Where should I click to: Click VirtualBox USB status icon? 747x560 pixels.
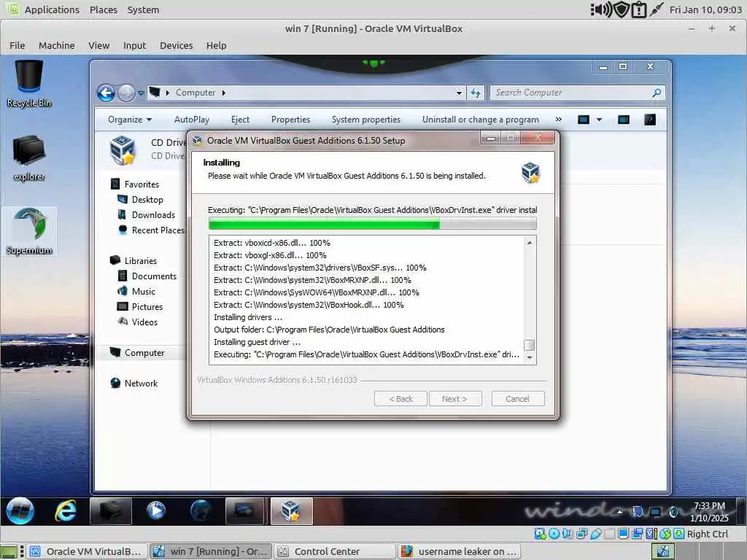[595, 534]
